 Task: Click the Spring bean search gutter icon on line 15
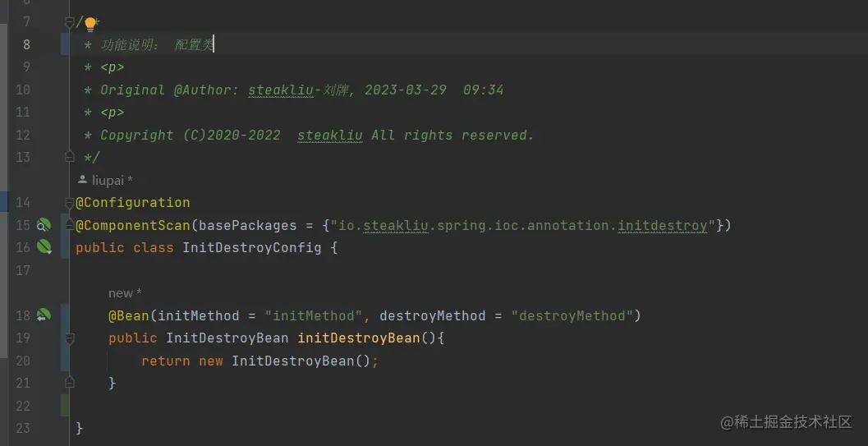click(x=44, y=225)
